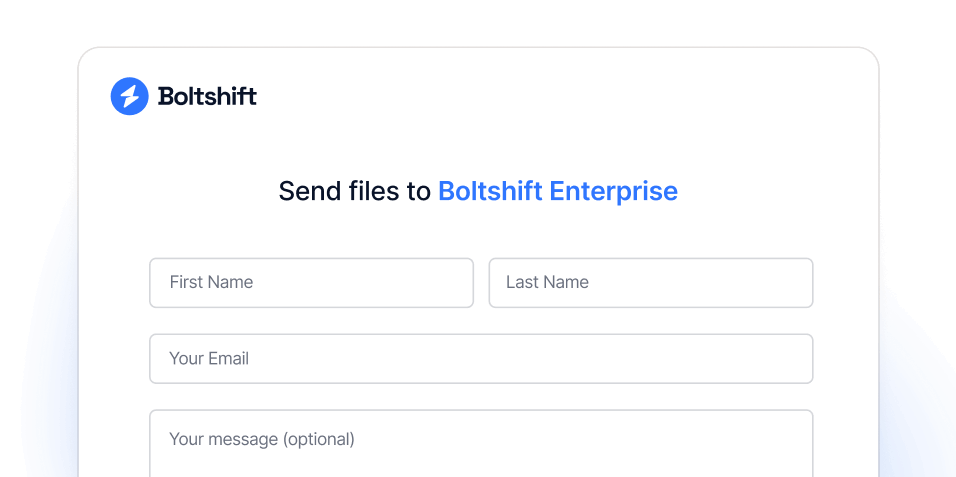Click the 'Your Email' placeholder text
The height and width of the screenshot is (477, 956).
209,359
